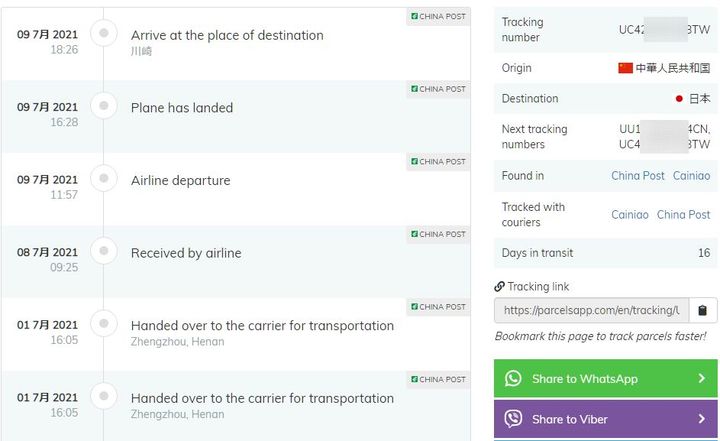
Task: Open China Post link in Tracked with couriers
Action: [683, 215]
